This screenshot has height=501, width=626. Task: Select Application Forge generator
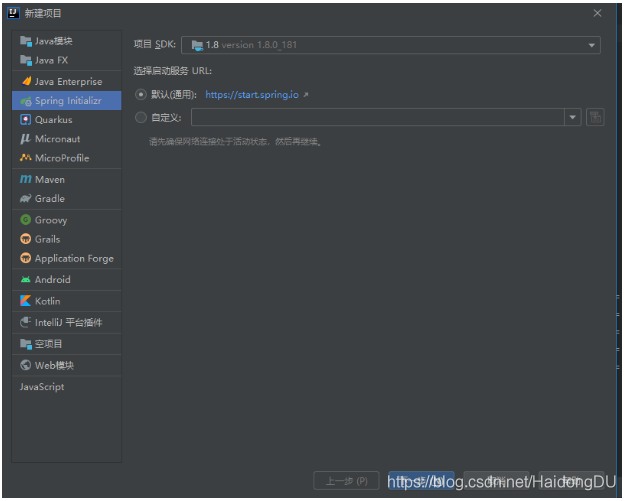pyautogui.click(x=67, y=258)
